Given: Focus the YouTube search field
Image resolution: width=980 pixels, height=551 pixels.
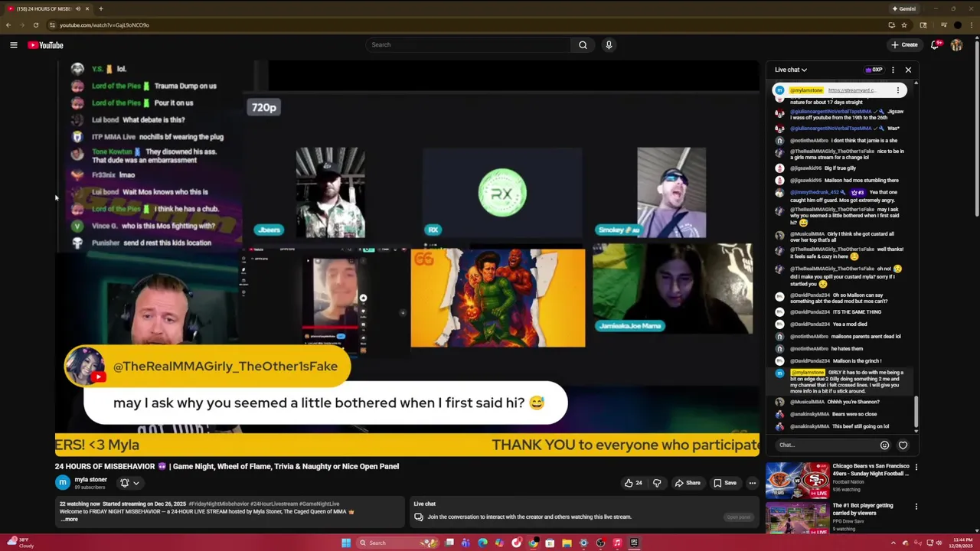Looking at the screenshot, I should click(x=468, y=45).
